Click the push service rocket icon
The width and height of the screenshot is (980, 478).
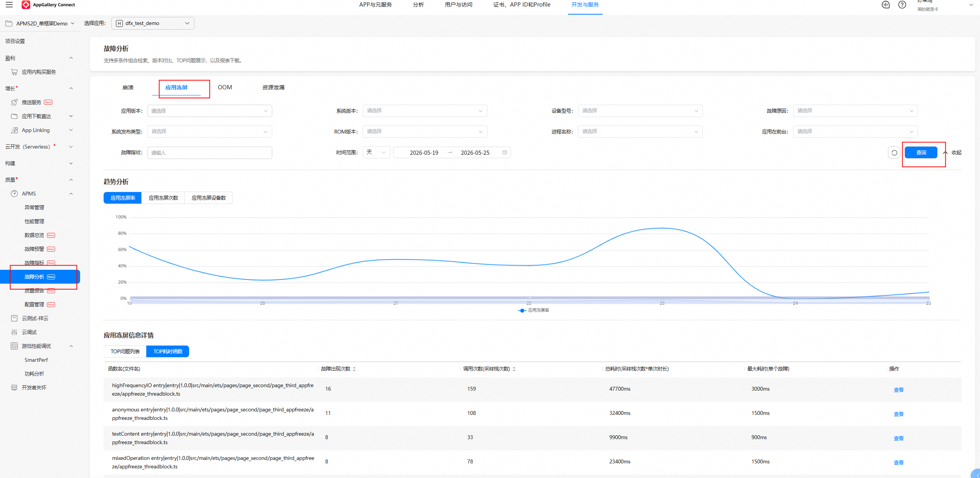pos(14,102)
